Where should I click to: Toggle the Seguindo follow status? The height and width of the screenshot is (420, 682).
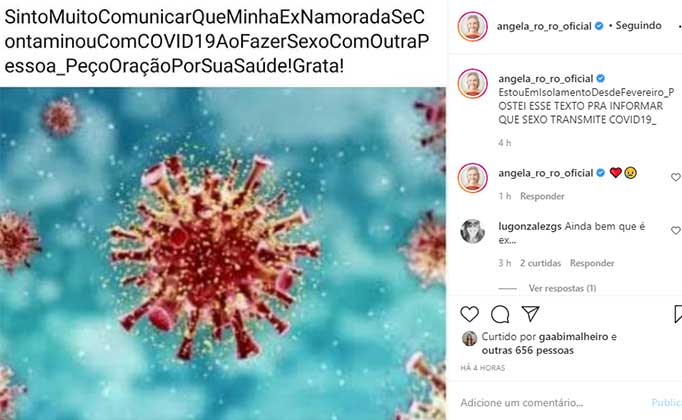click(x=639, y=26)
